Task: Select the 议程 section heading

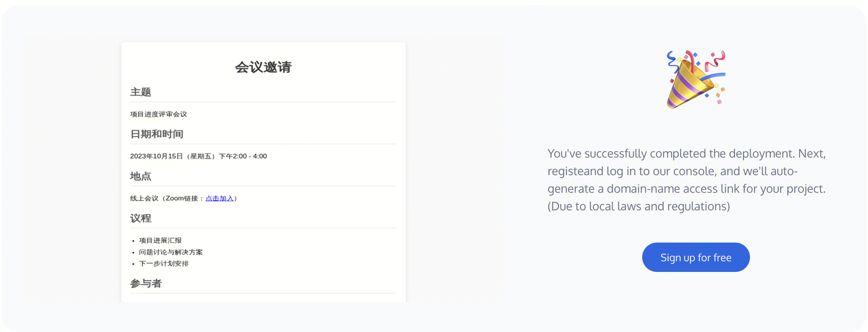Action: pyautogui.click(x=141, y=219)
